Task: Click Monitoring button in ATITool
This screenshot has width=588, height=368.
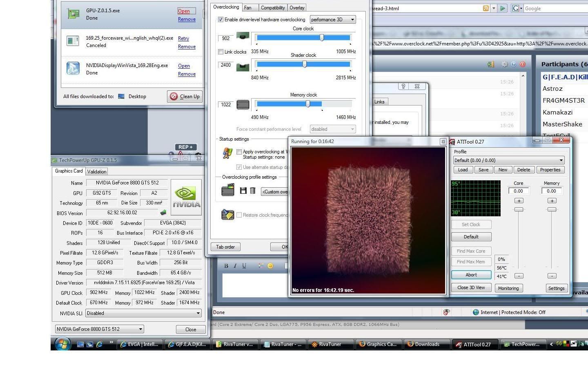Action: coord(508,288)
